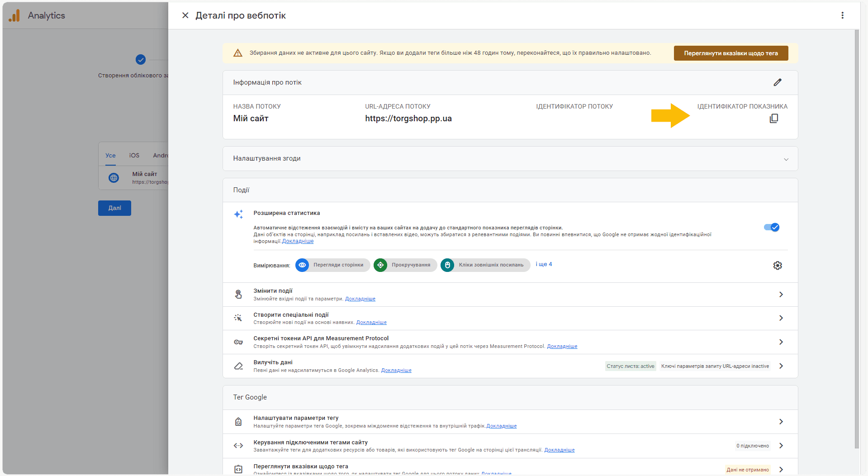The image size is (868, 476).
Task: Click the eraser icon for Вилучіть дані
Action: point(238,366)
